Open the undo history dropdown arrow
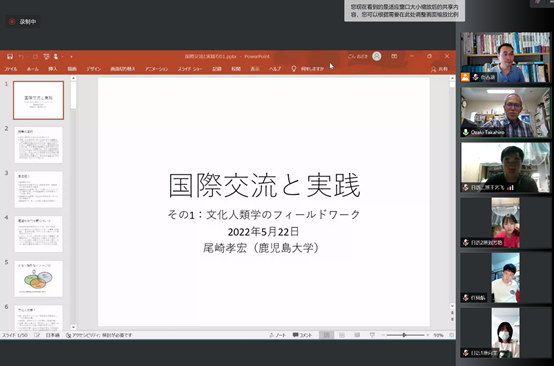This screenshot has width=554, height=366. coord(28,57)
